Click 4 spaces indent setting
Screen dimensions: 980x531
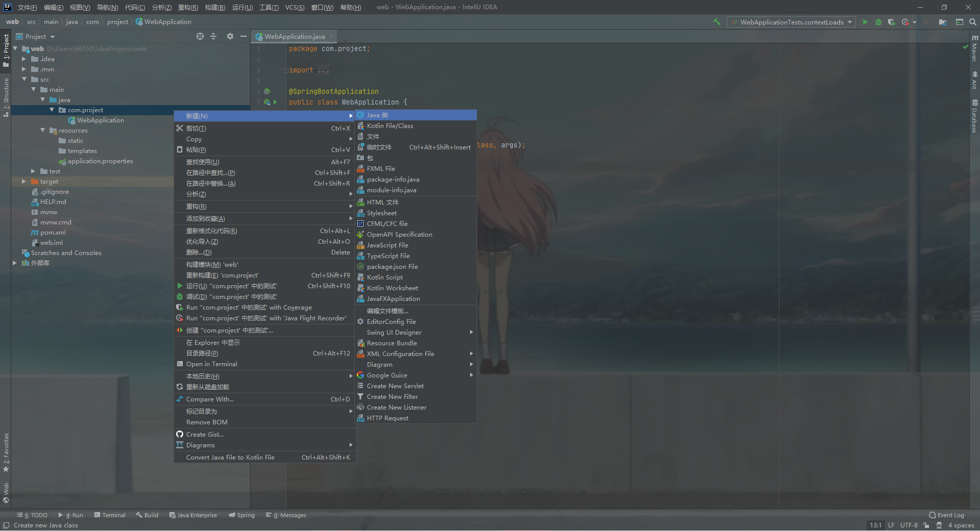961,525
